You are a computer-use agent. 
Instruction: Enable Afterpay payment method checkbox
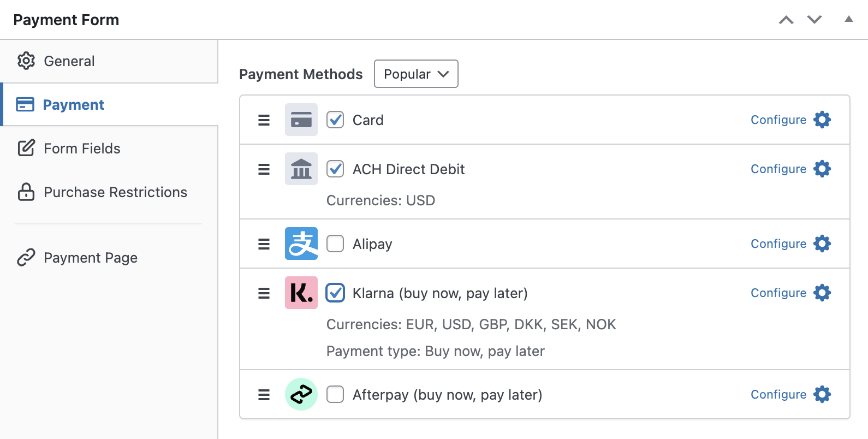pyautogui.click(x=335, y=394)
